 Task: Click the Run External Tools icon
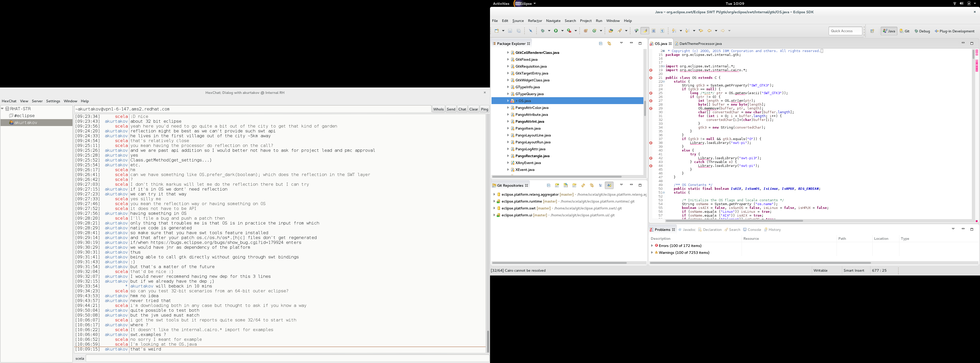pos(569,31)
